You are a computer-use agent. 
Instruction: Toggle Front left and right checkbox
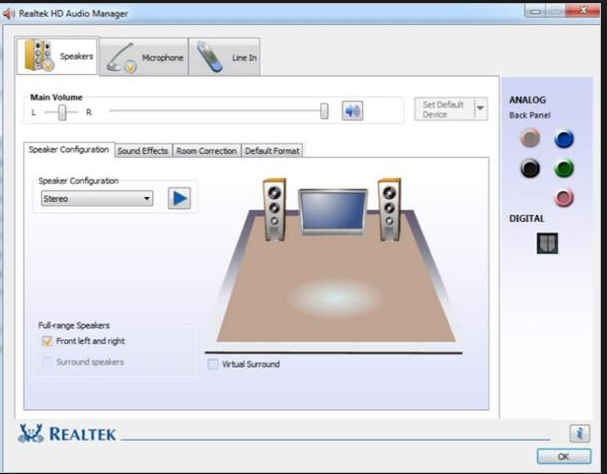(x=47, y=341)
